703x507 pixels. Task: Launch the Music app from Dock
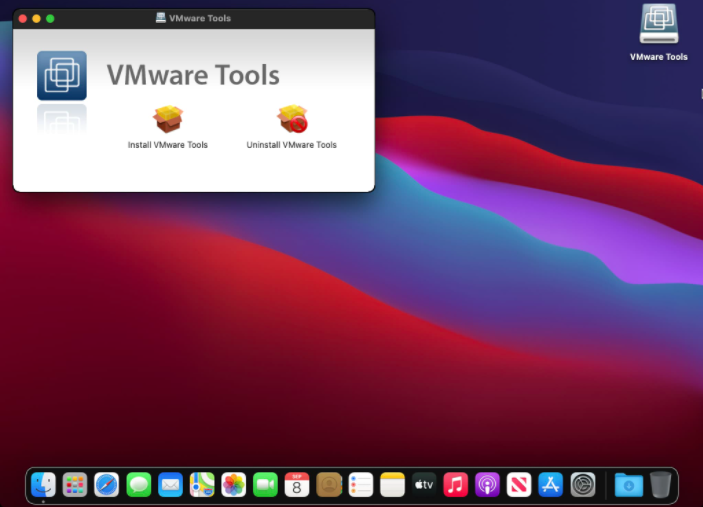tap(456, 485)
